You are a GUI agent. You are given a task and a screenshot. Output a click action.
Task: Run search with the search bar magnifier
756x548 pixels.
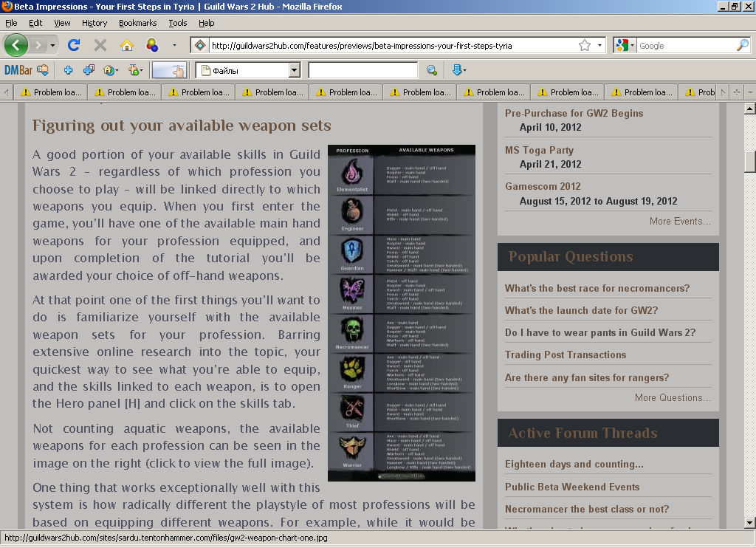(x=743, y=45)
